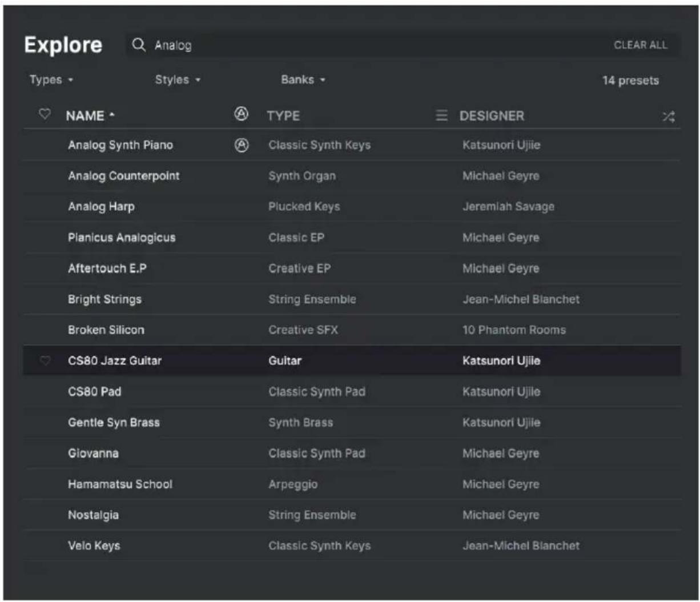700x602 pixels.
Task: Select the Hamamatsu School preset
Action: pos(352,484)
